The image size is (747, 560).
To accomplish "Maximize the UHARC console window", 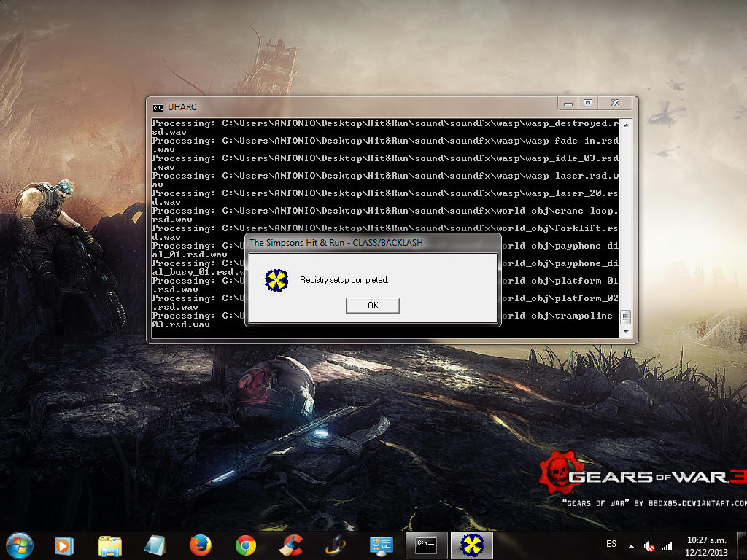I will [x=588, y=104].
